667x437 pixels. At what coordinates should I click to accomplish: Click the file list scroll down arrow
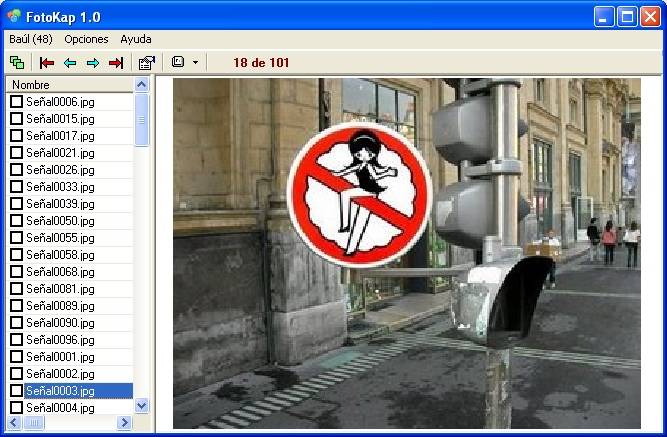click(x=142, y=406)
